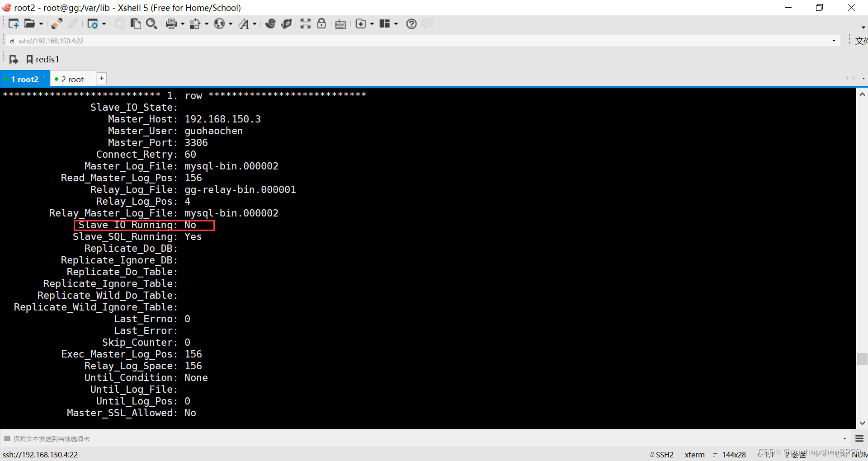Open the tab list dropdown at right
This screenshot has width=868, height=461.
[x=863, y=78]
